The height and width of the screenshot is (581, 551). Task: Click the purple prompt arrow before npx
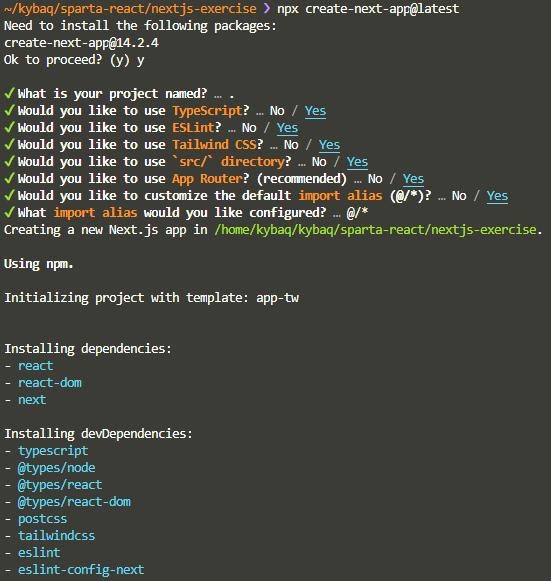[x=266, y=8]
